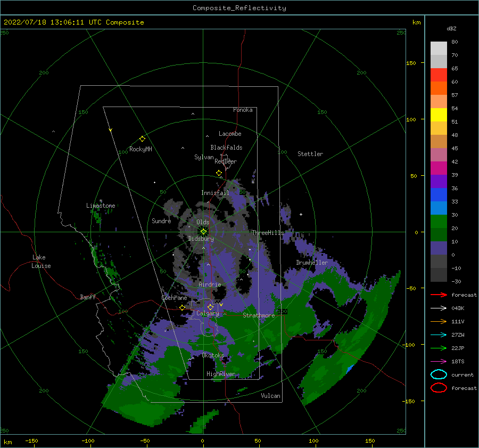Click the Vulcan town label

(x=270, y=395)
